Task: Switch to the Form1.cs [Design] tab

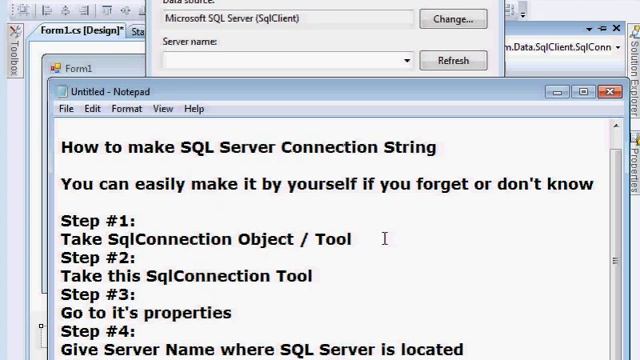Action: [x=82, y=31]
